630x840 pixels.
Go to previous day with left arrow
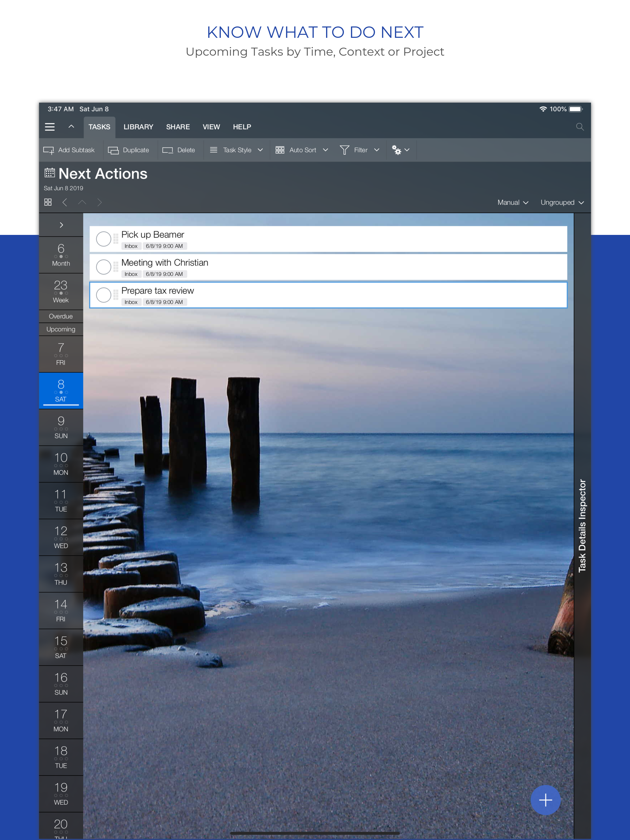[x=65, y=202]
